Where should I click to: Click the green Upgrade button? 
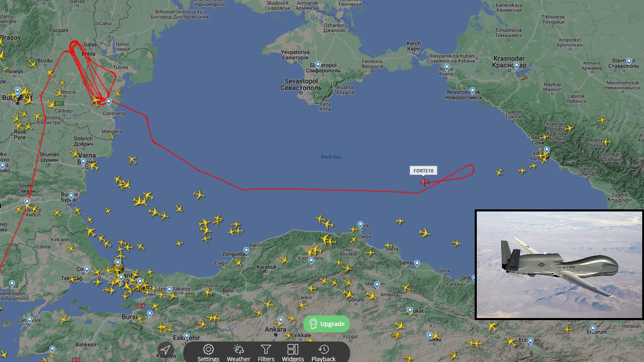tap(326, 324)
